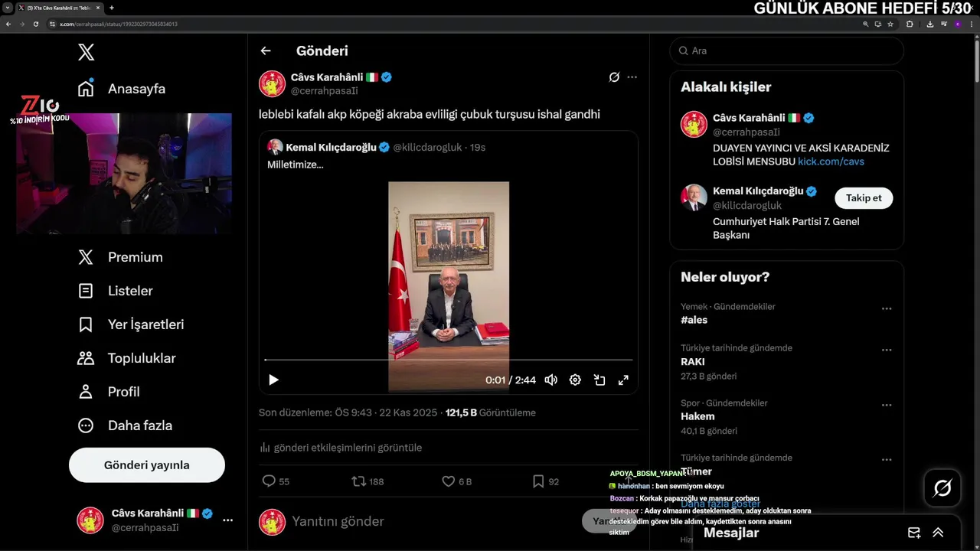Open the Anasayfa home page

122,89
